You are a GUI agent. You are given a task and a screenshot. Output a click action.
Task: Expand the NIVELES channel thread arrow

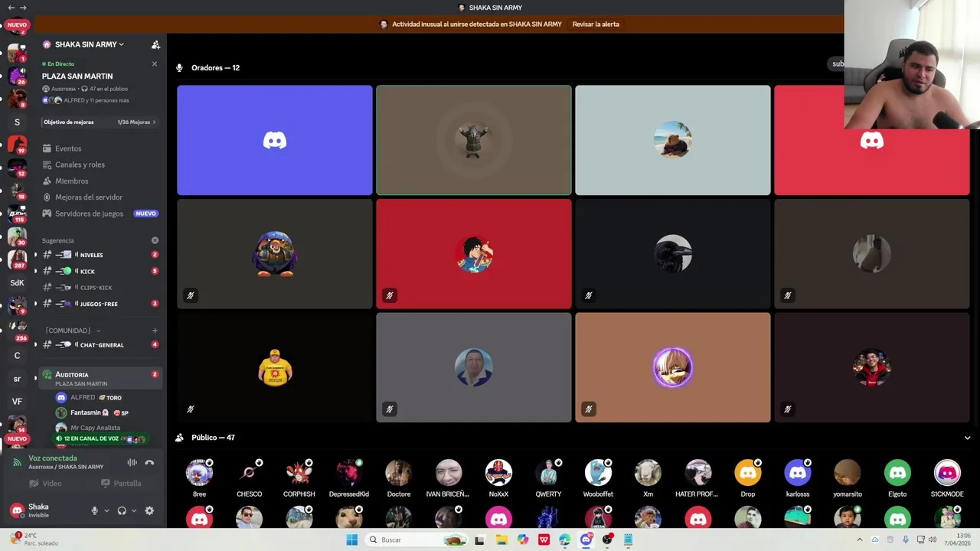[x=35, y=255]
